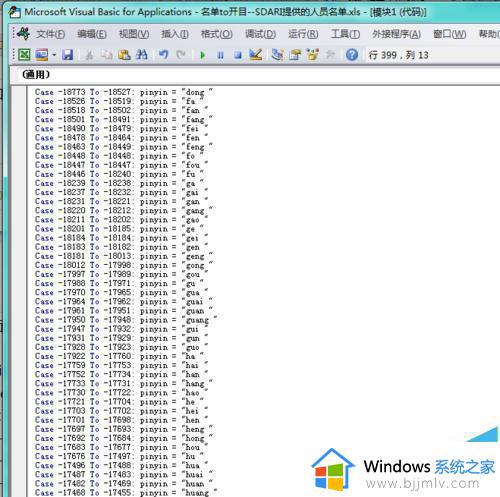
Task: Click the code line with pinyin = "hang"
Action: point(124,384)
